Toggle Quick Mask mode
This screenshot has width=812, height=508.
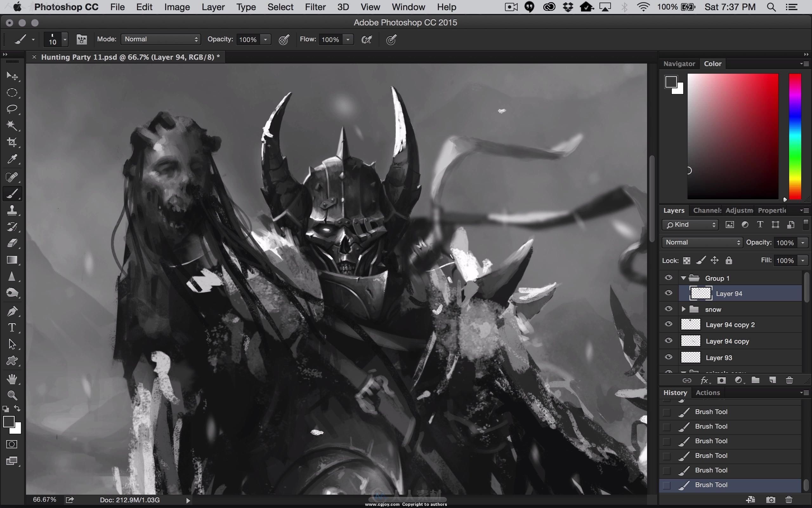(x=12, y=444)
